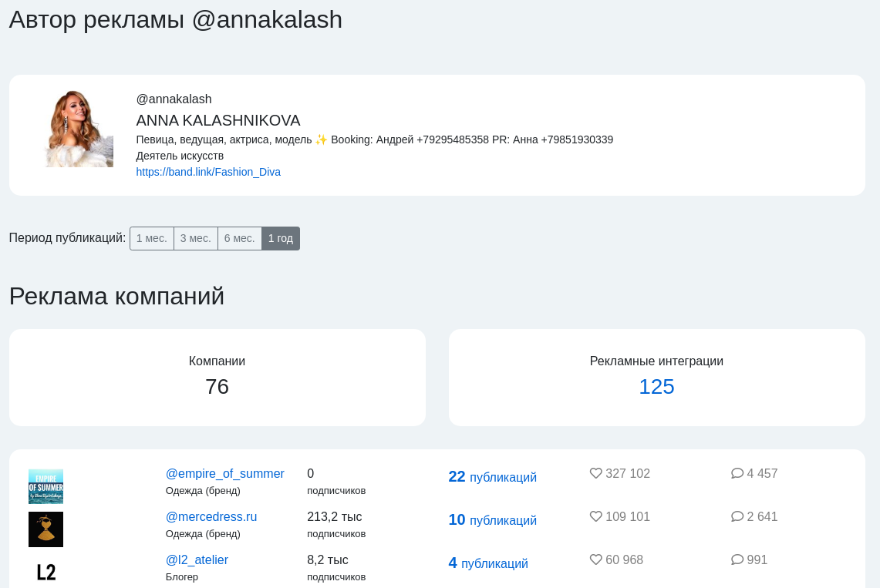Click the Реклама компаний heading
The image size is (880, 588).
pos(116,296)
